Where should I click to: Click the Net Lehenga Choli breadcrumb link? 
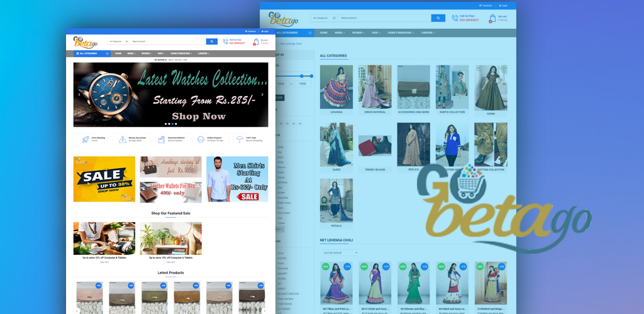click(291, 43)
